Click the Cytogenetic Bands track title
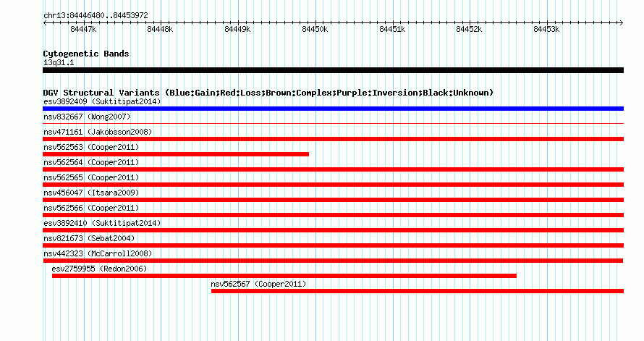Viewport: 644px width, 341px height. tap(86, 54)
